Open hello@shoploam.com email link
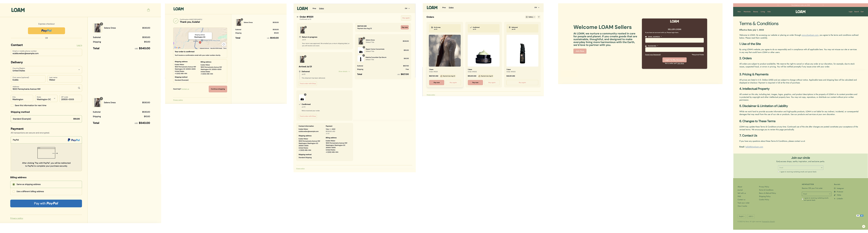The width and height of the screenshot is (868, 233). 754,147
